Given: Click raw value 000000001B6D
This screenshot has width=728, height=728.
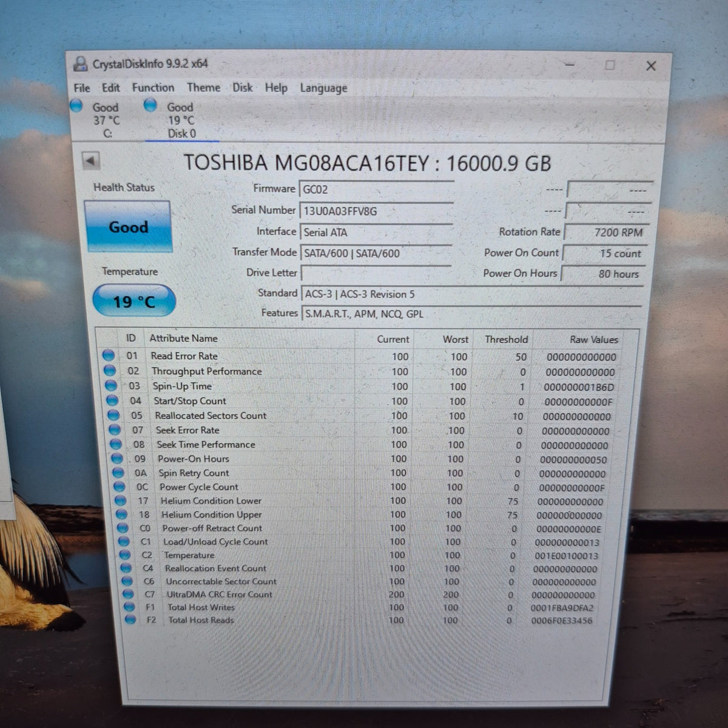Looking at the screenshot, I should [579, 387].
